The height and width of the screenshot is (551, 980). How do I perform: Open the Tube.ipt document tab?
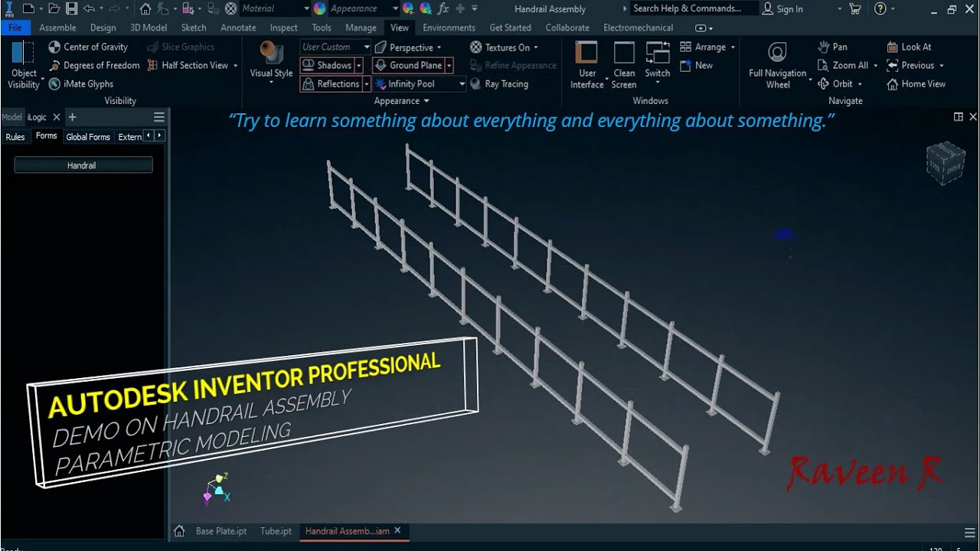276,531
